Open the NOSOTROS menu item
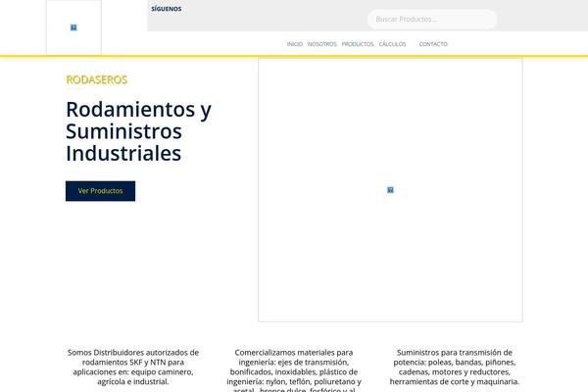This screenshot has width=588, height=392. [x=322, y=44]
